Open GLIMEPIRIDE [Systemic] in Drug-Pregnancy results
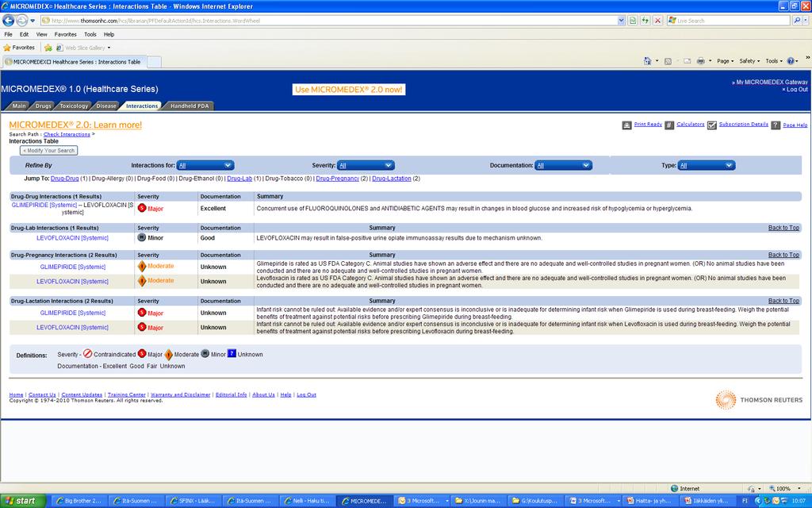This screenshot has width=812, height=508. (x=72, y=267)
